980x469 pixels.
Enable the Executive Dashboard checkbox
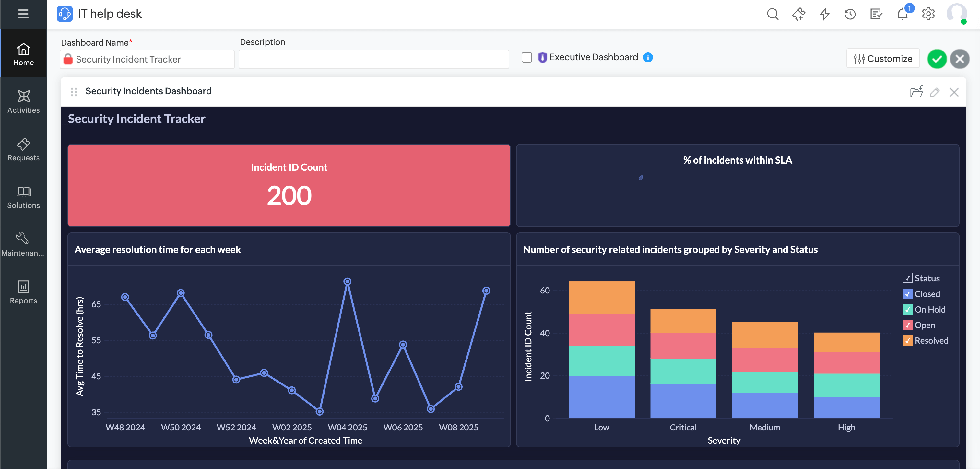[x=526, y=57]
